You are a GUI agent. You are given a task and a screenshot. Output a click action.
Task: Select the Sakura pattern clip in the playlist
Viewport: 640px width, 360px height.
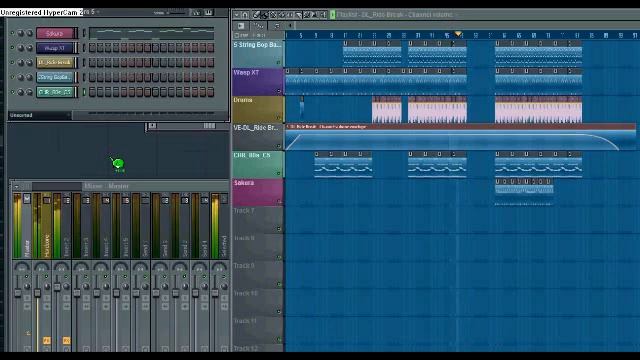(524, 191)
